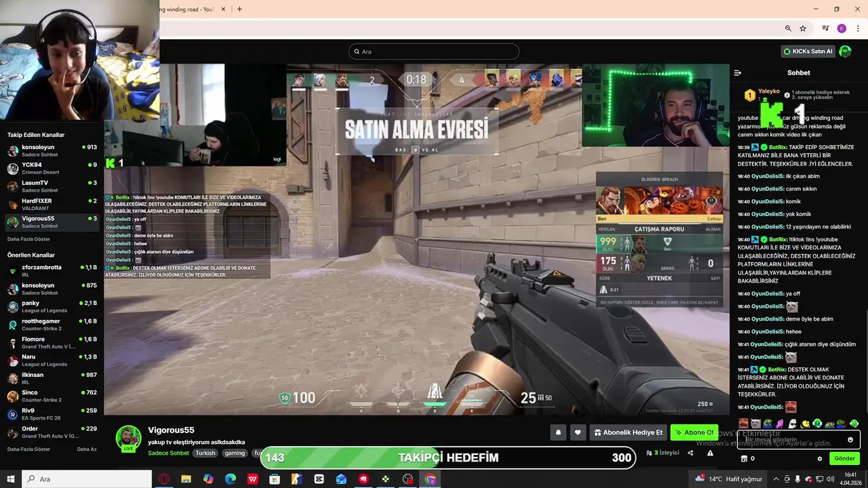Open zforzambrotta recommended channel

pyautogui.click(x=52, y=270)
